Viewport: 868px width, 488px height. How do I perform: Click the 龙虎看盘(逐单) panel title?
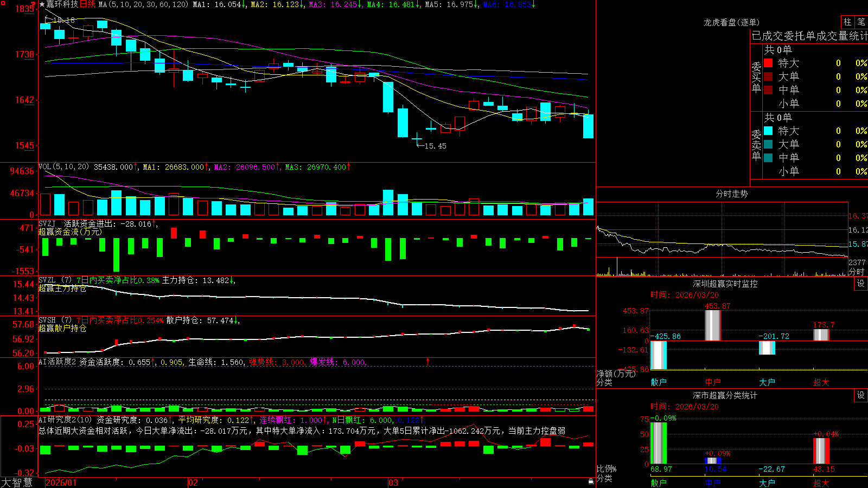point(731,22)
